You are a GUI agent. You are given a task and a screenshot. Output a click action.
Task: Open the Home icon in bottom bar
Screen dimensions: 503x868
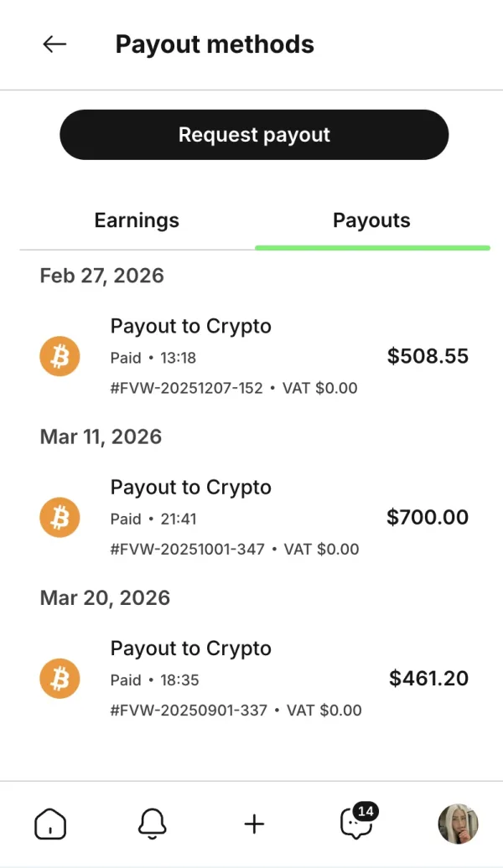point(50,824)
